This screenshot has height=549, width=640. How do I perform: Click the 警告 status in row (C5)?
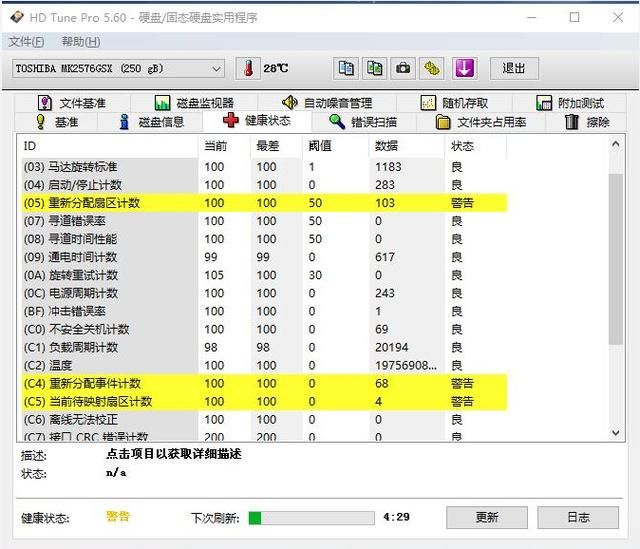point(462,401)
